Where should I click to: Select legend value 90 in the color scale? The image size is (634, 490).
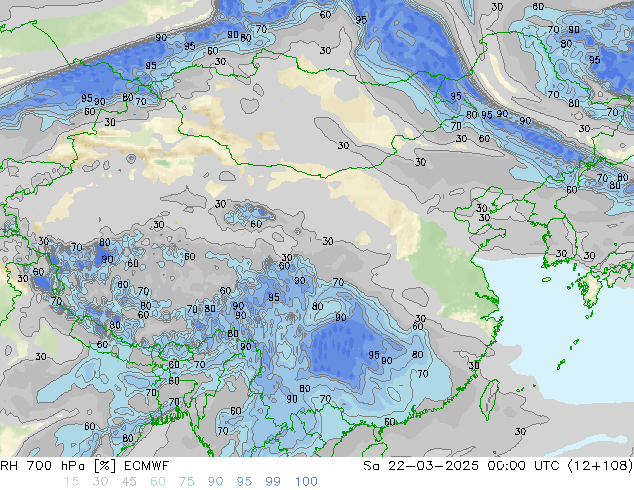tap(216, 482)
